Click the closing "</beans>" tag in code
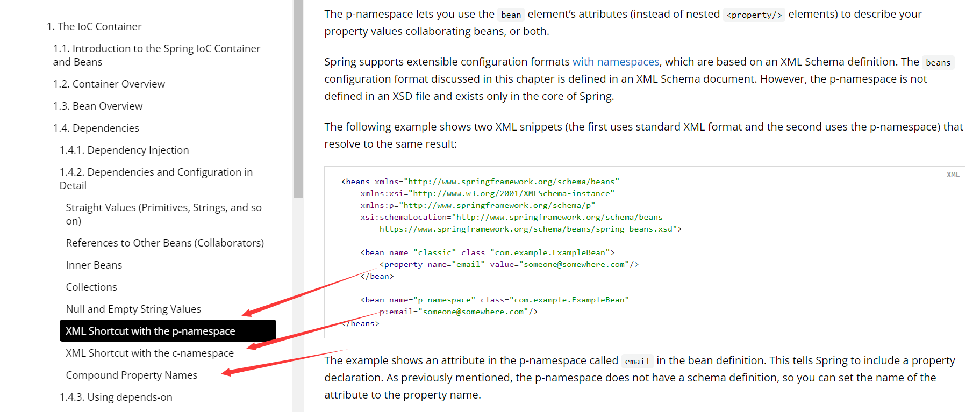Viewport: 980px width, 412px height. (x=360, y=323)
